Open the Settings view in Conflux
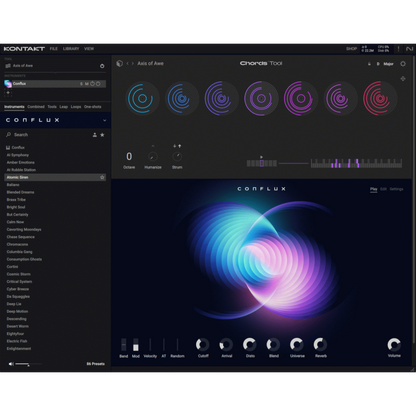Image resolution: width=416 pixels, height=416 pixels. click(396, 189)
